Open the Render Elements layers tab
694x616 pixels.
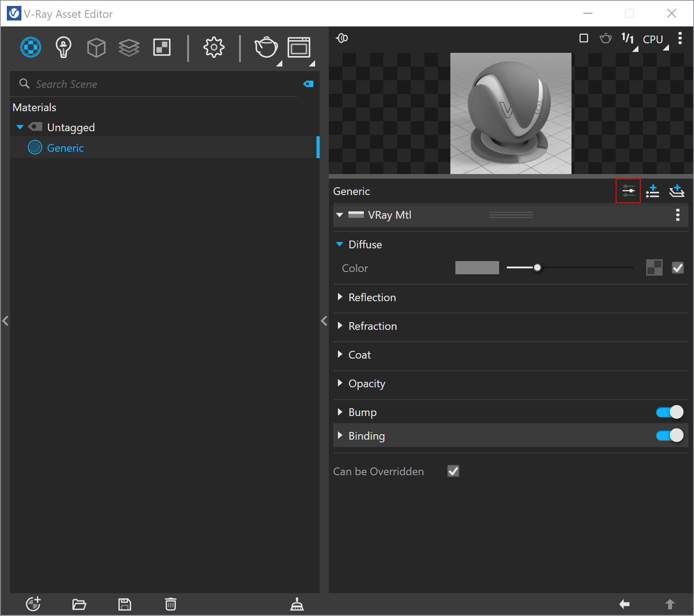(x=129, y=47)
